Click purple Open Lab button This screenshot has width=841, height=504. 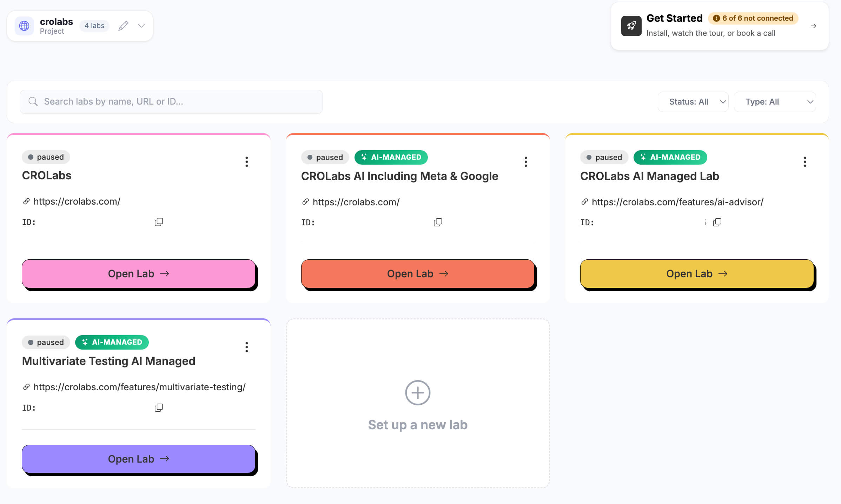pos(139,459)
